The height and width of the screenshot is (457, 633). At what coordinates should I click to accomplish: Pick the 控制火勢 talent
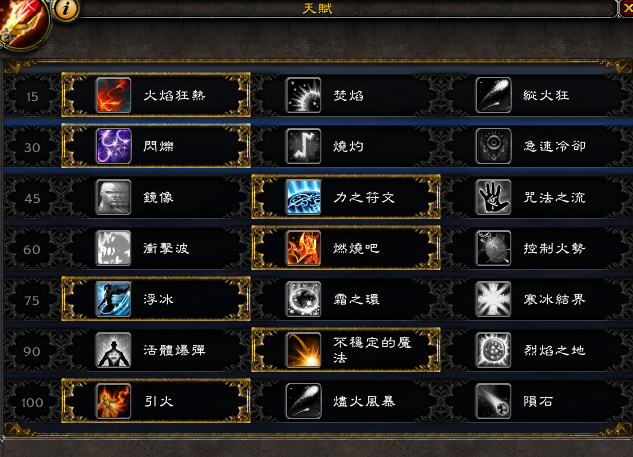tap(537, 248)
